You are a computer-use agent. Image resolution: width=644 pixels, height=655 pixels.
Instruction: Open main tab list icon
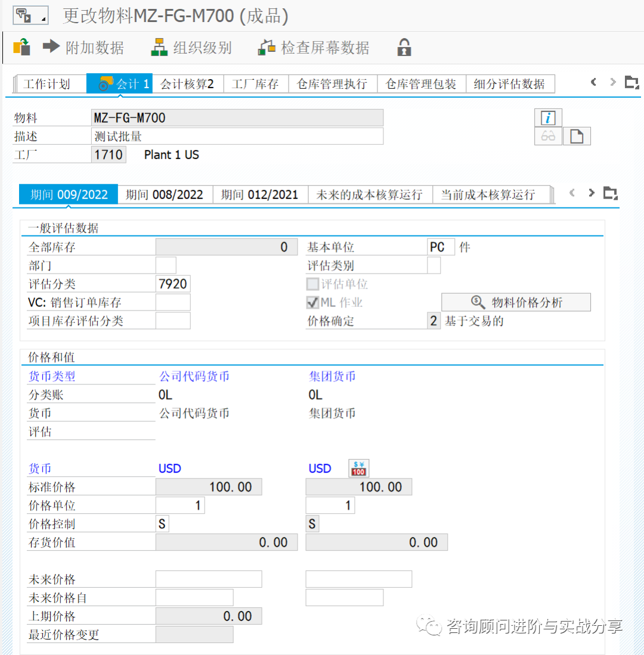[632, 82]
